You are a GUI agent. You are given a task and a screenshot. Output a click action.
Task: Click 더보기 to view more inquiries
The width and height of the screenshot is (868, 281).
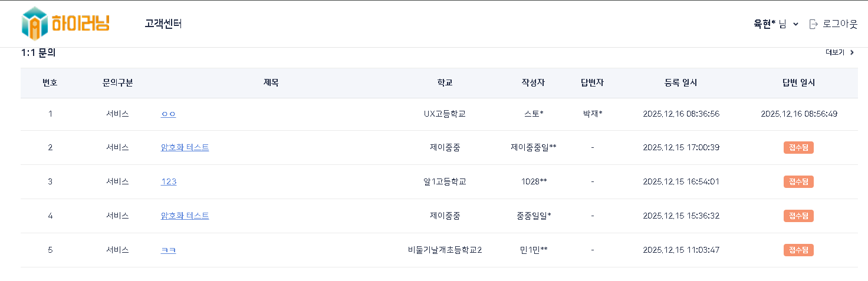click(835, 52)
